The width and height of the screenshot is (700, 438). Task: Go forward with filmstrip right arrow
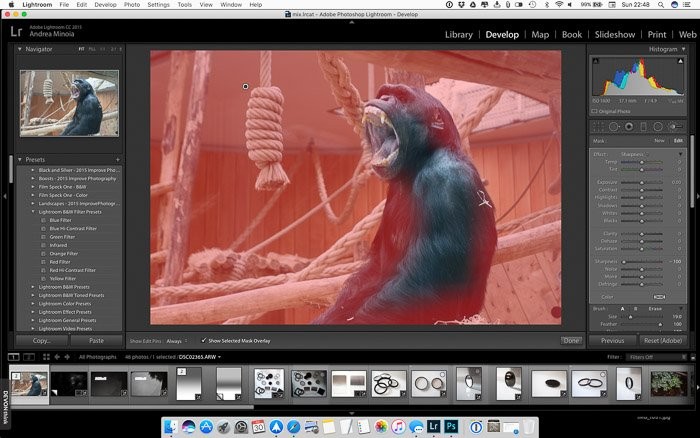[67, 357]
